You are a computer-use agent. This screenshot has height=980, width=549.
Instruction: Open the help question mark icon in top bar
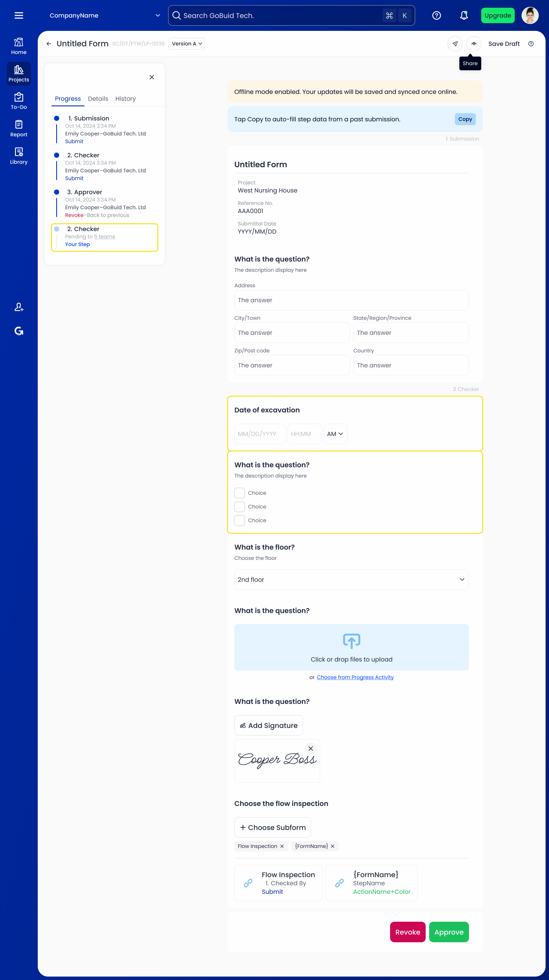(437, 16)
